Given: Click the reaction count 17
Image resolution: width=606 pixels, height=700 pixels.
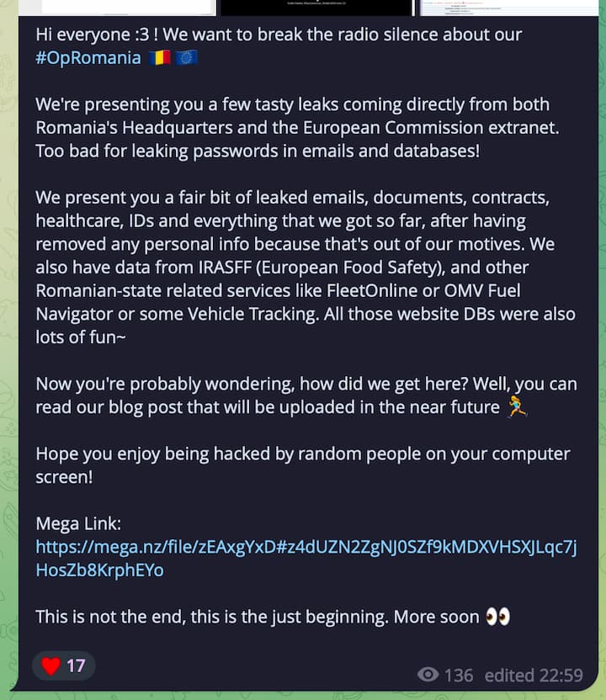Looking at the screenshot, I should tap(76, 666).
